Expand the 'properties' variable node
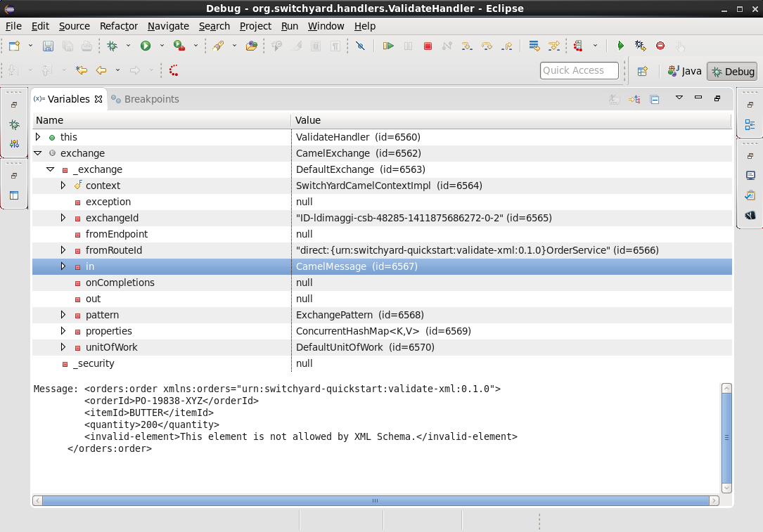The image size is (763, 532). 63,331
